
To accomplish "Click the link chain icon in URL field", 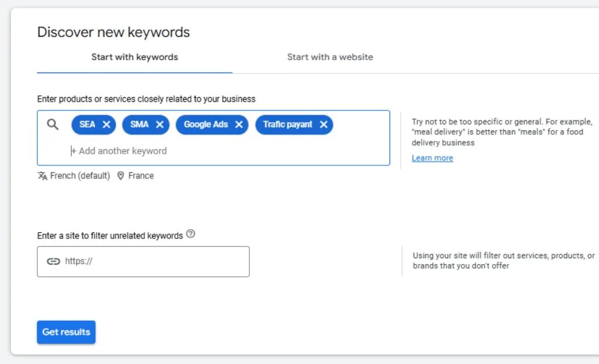I will pos(53,261).
